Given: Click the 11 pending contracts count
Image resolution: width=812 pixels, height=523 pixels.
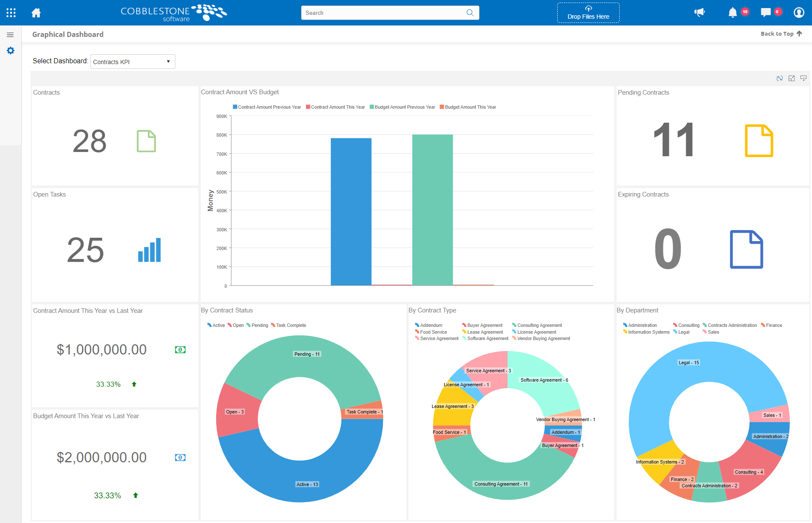Looking at the screenshot, I should point(674,140).
